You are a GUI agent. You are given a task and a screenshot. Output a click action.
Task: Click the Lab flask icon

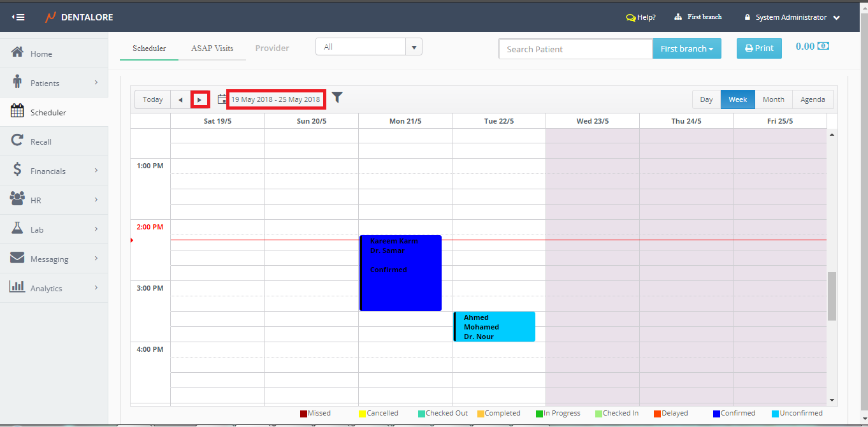tap(18, 229)
